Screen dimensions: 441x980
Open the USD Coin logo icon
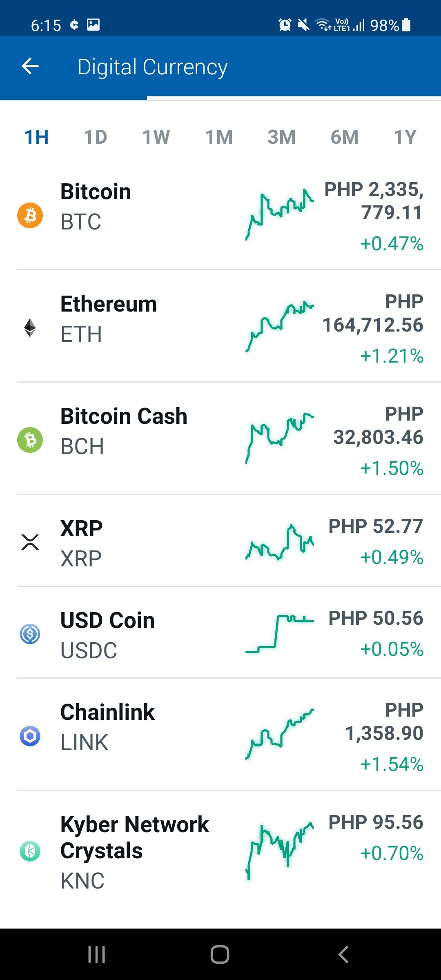(30, 634)
